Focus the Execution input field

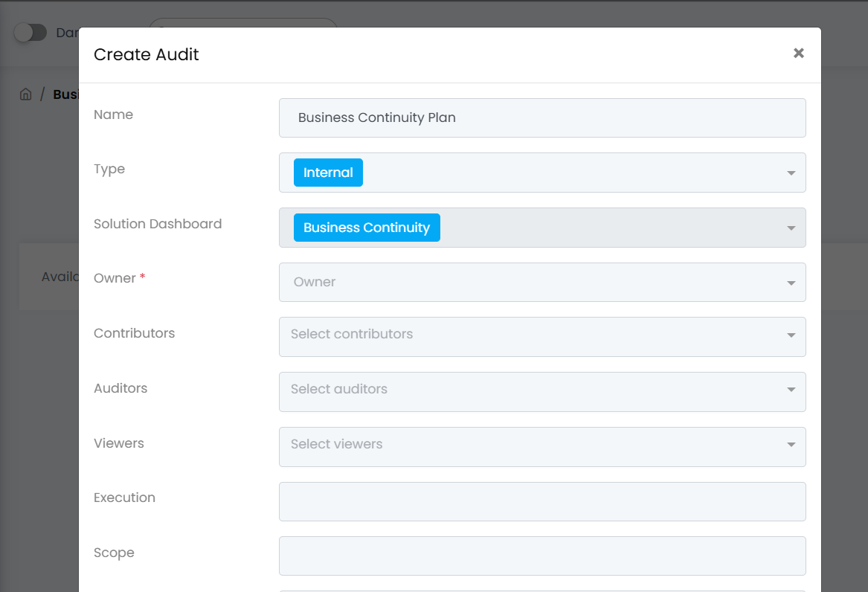[x=542, y=502]
